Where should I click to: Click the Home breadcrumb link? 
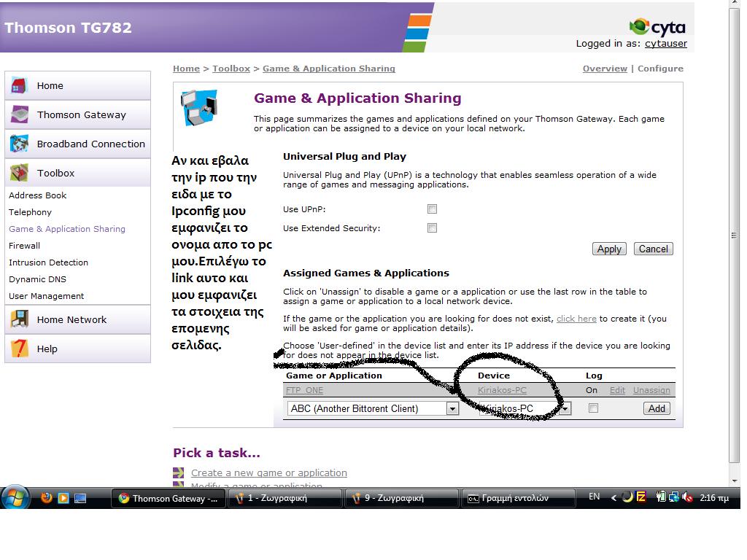pos(186,69)
